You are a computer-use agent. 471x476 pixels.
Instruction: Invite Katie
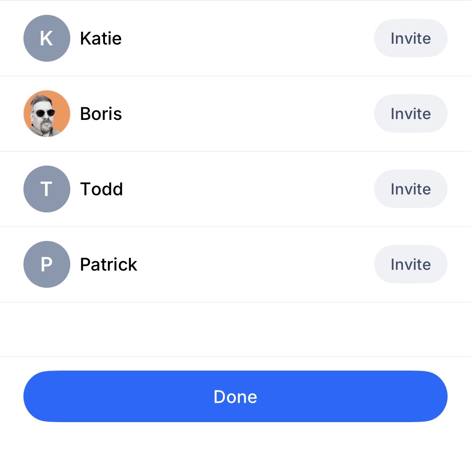(x=410, y=38)
